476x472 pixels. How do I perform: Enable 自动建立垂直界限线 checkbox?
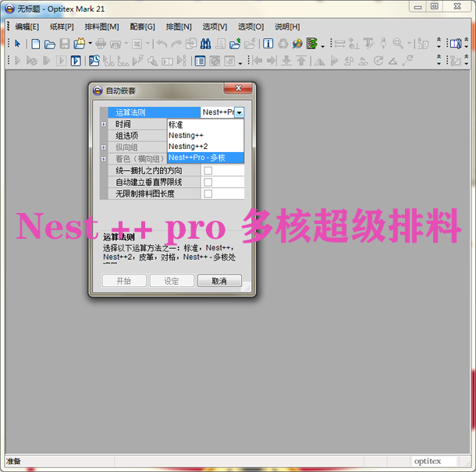click(x=208, y=182)
